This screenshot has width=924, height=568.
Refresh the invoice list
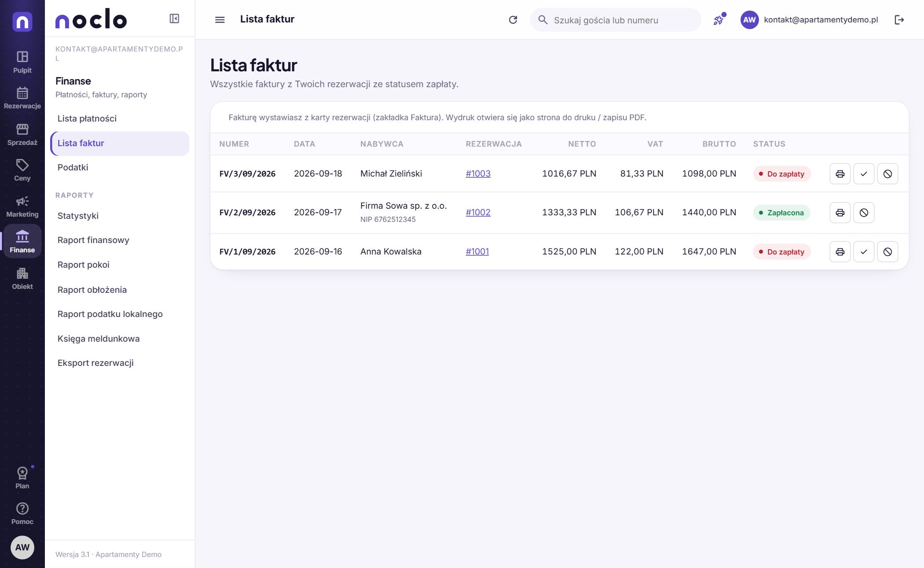(x=513, y=20)
